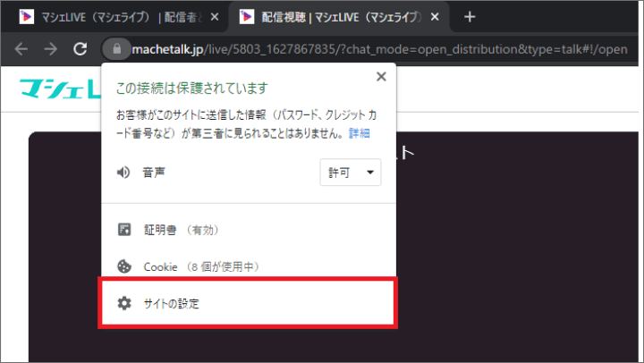644x363 pixels.
Task: Close the first マシェLIVE 配信者 tab
Action: pyautogui.click(x=215, y=17)
